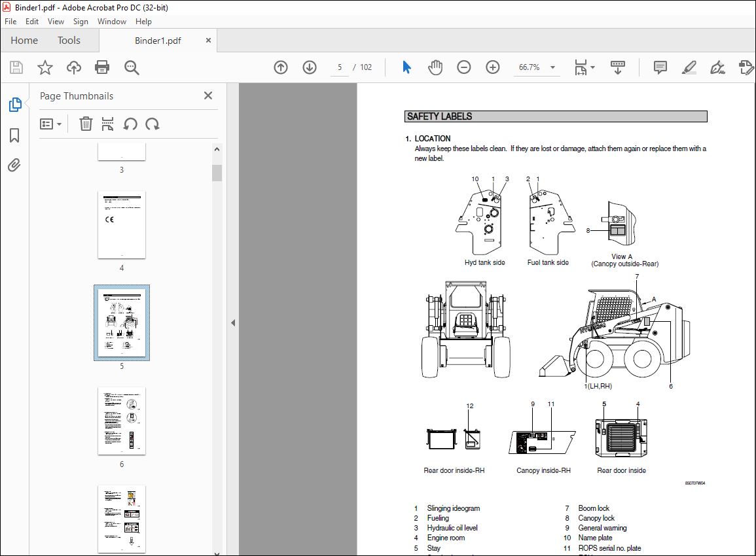Click the 'Hydraulic oil level' list entry
The height and width of the screenshot is (556, 756).
452,528
